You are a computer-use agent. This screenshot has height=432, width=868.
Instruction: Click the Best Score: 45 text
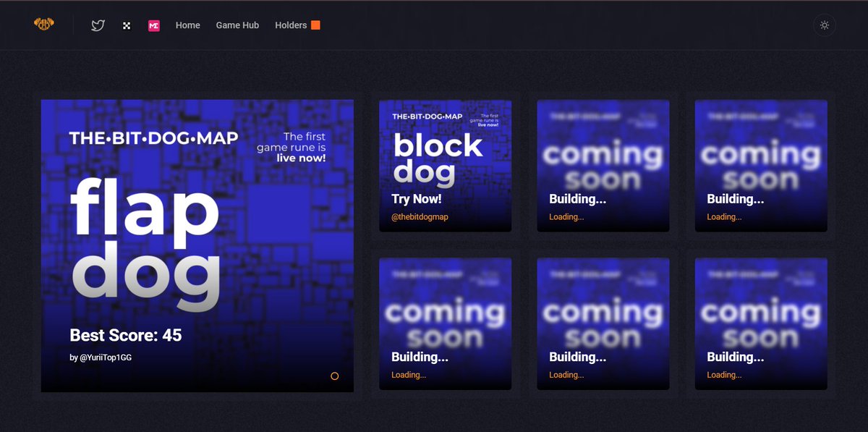click(x=124, y=335)
